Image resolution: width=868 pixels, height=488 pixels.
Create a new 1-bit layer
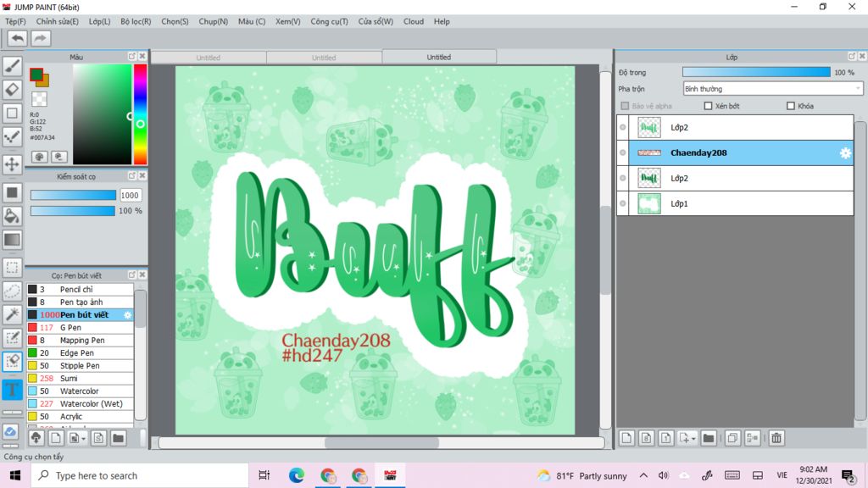pyautogui.click(x=666, y=438)
